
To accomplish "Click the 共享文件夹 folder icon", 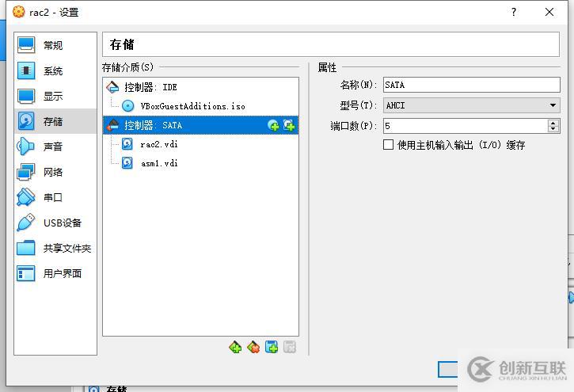I will coord(25,248).
